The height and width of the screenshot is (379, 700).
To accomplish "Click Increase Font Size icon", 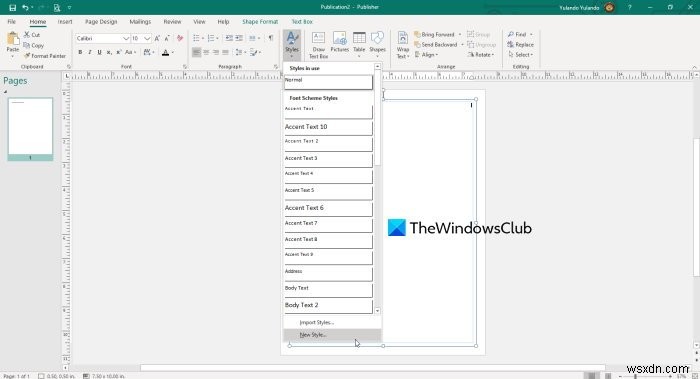I will tap(157, 39).
